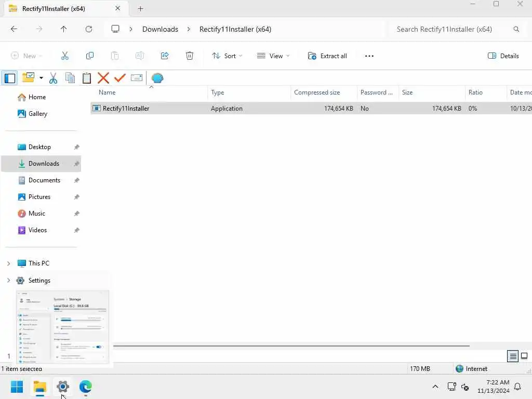Show hidden system tray icons
532x399 pixels.
click(x=435, y=387)
